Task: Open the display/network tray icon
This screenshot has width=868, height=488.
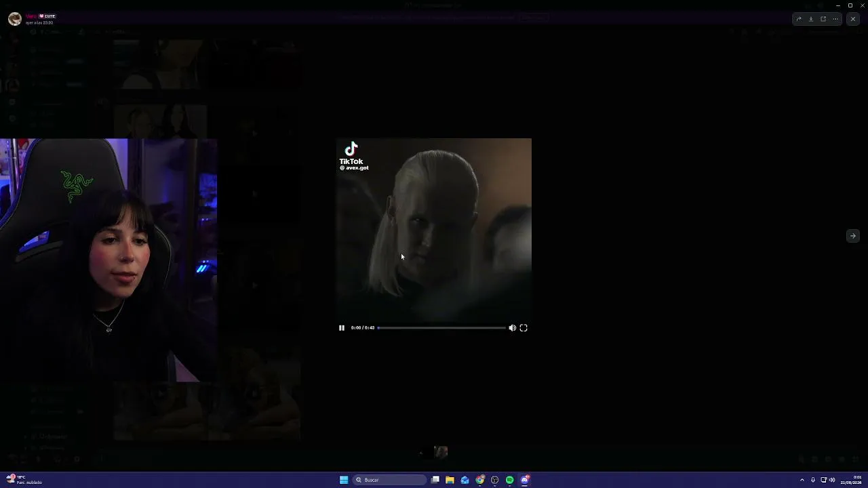Action: [824, 480]
